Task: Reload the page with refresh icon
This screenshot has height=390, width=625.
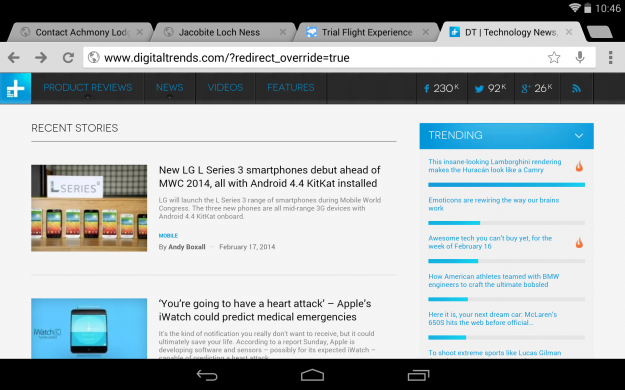Action: point(68,58)
